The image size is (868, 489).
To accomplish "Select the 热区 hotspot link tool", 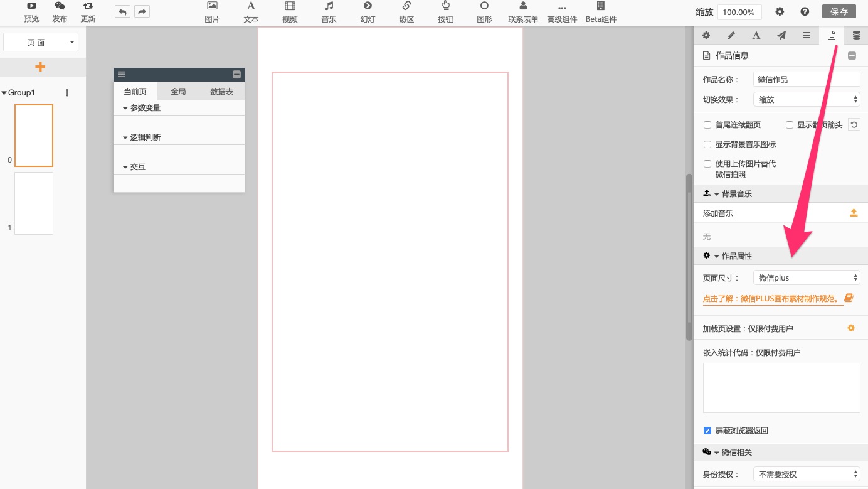I will [406, 6].
